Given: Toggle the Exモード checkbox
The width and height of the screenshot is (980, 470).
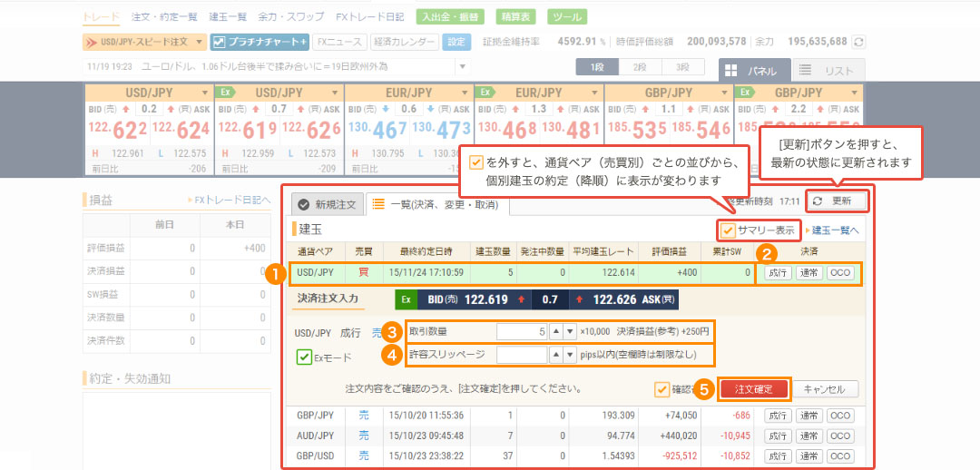Looking at the screenshot, I should [305, 357].
